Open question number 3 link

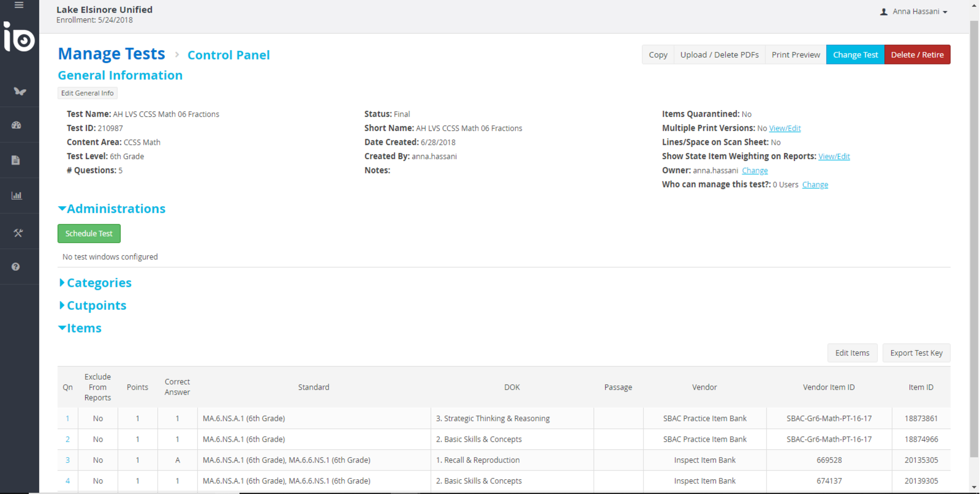coord(67,460)
